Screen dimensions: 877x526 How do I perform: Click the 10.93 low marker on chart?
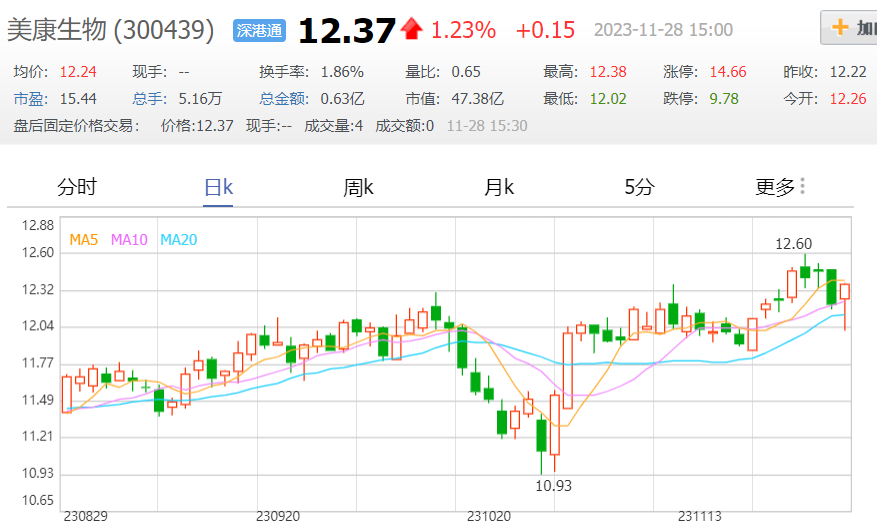553,486
